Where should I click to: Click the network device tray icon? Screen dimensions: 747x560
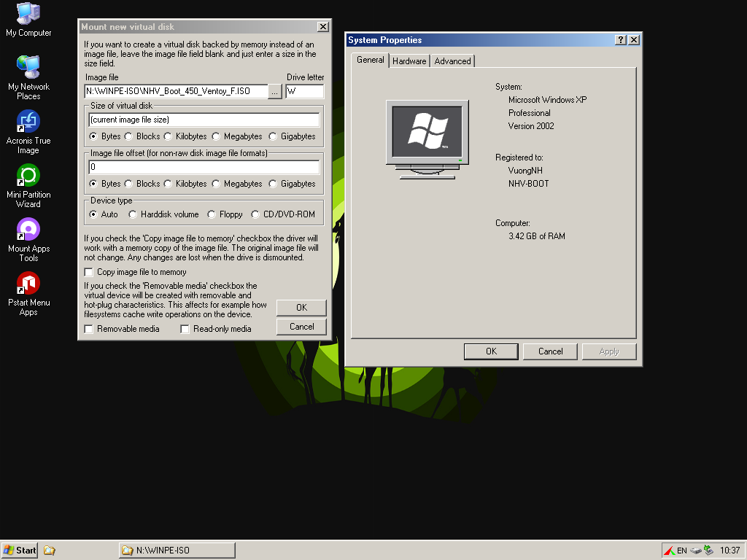(x=709, y=551)
